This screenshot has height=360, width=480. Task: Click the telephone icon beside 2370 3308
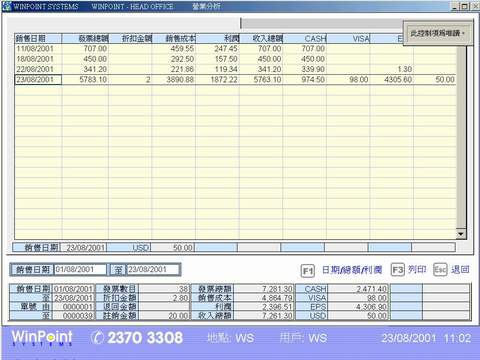[x=97, y=338]
